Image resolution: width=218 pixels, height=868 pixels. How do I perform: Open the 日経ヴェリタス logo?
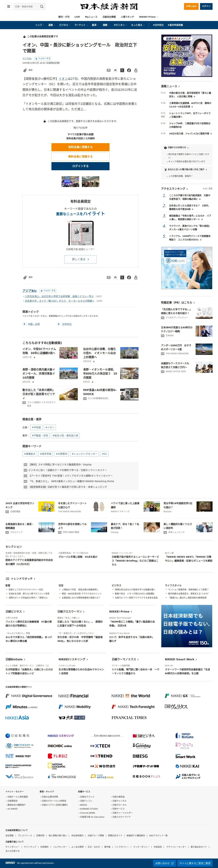(x=176, y=707)
